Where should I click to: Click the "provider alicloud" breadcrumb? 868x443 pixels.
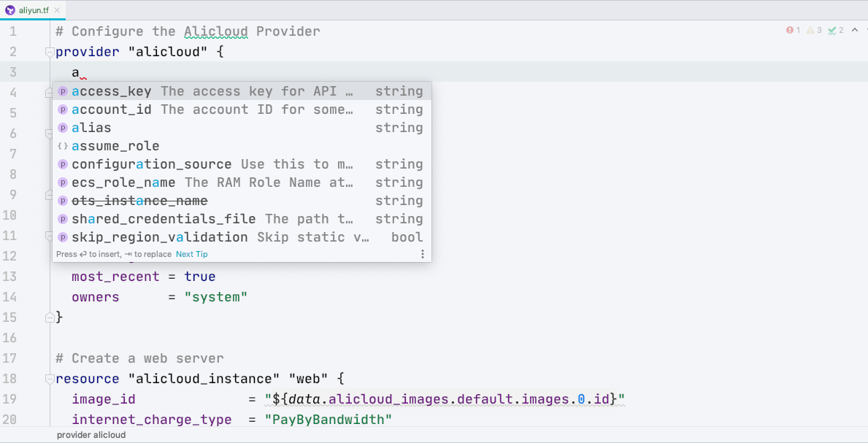pos(91,435)
